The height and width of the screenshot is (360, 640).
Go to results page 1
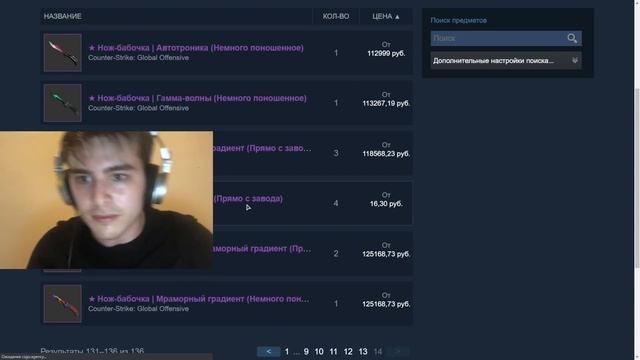point(287,351)
